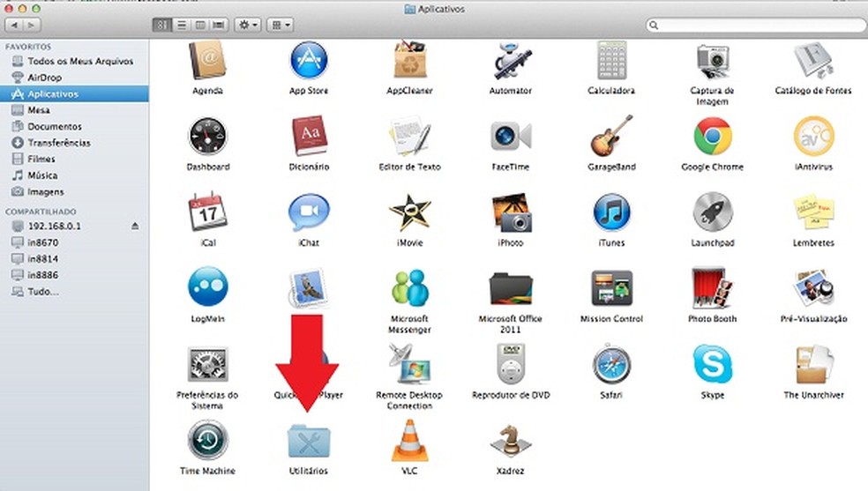868x491 pixels.
Task: Select Imagens in the sidebar
Action: click(74, 192)
